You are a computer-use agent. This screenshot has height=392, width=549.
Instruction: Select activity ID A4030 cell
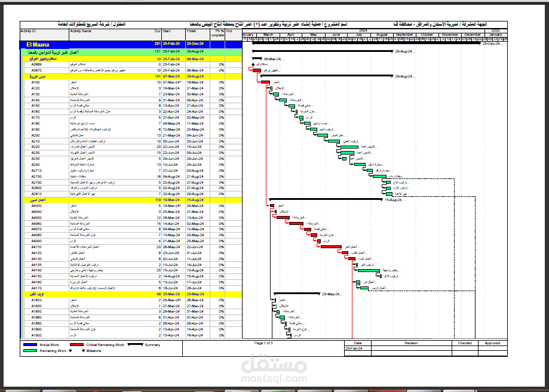(36, 206)
